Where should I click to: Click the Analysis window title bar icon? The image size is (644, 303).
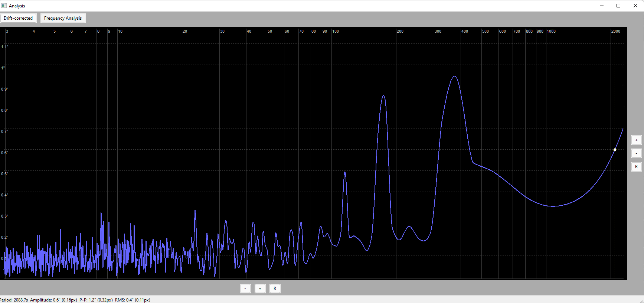[4, 6]
